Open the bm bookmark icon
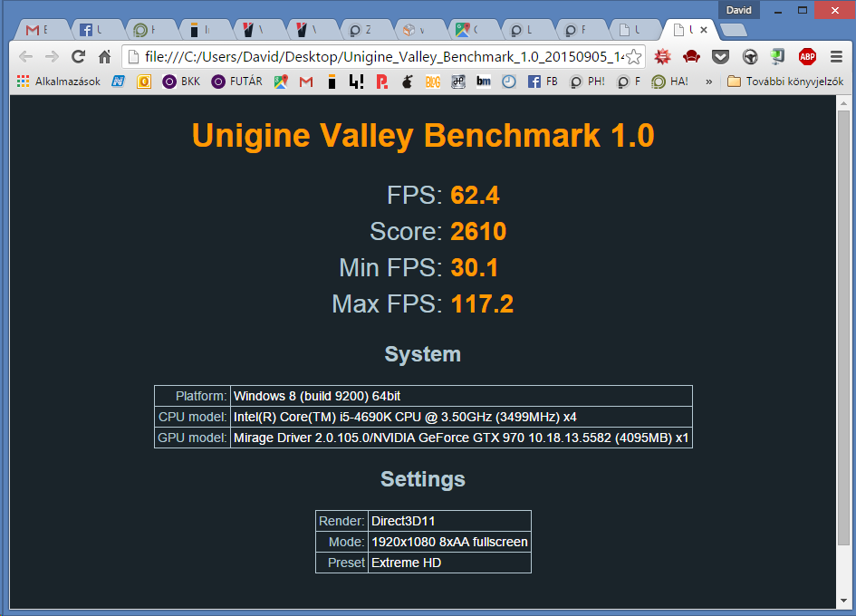 (x=483, y=82)
